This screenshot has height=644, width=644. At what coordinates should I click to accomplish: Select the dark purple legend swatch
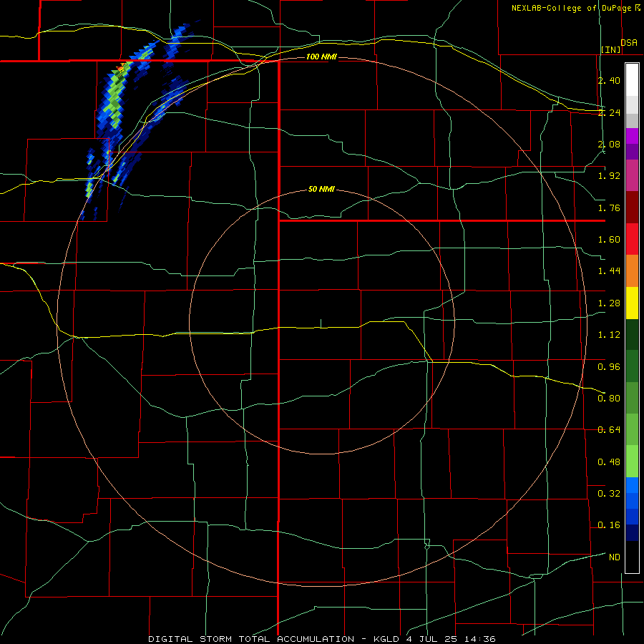pos(632,152)
